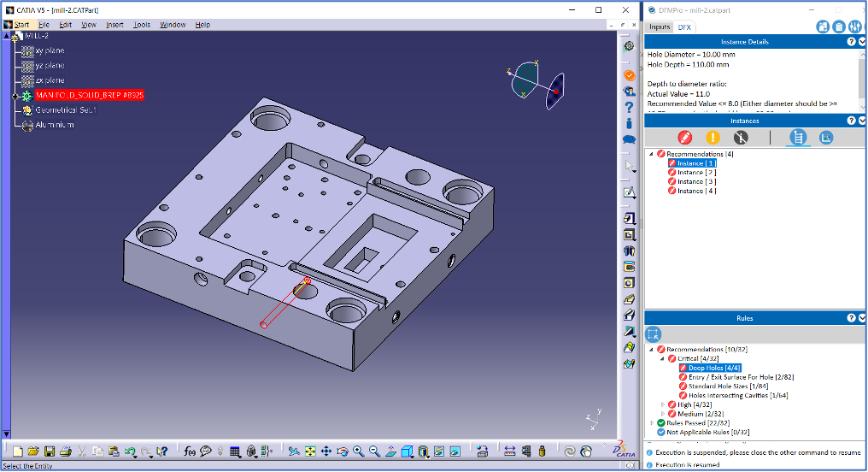The width and height of the screenshot is (868, 472).
Task: Click the What's This help cursor icon
Action: point(161,451)
